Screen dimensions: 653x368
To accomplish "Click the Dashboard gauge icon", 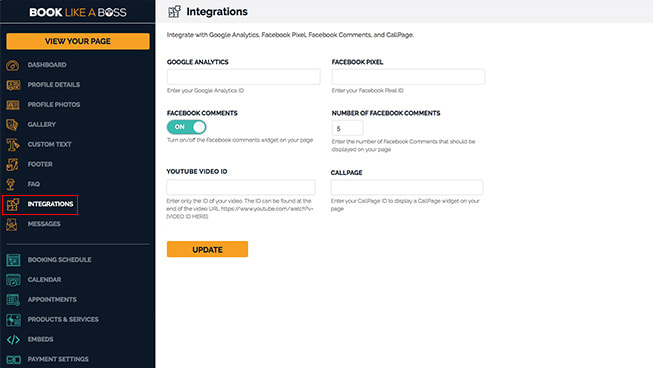I will (x=12, y=65).
